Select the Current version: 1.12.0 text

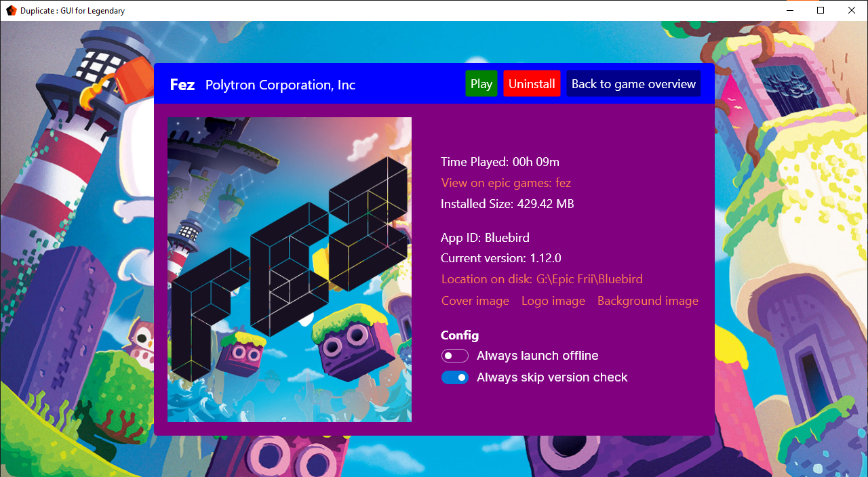tap(501, 258)
